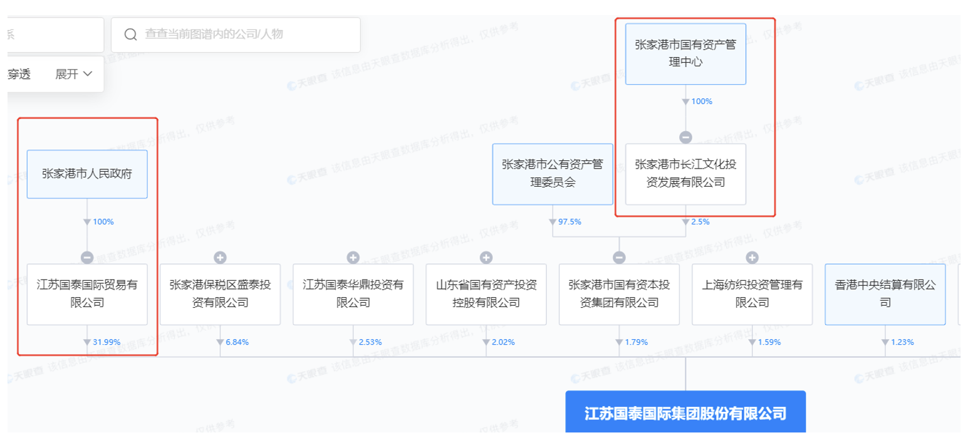Collapse 张家港市长江文化投资发展有限公司 with minus icon

685,137
